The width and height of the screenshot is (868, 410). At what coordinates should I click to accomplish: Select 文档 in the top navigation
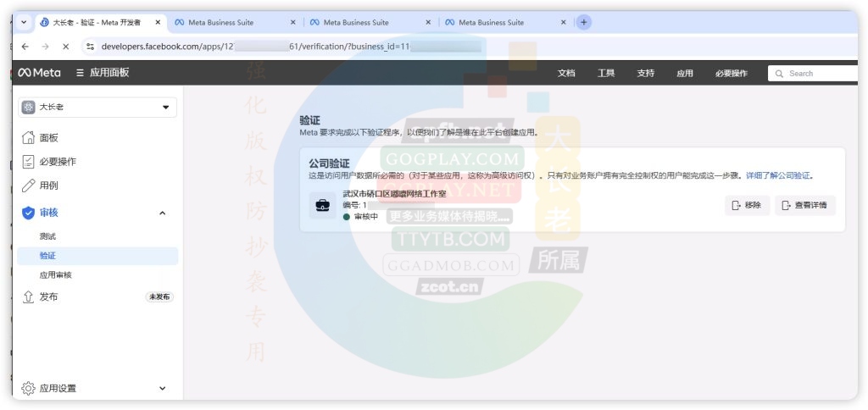click(566, 74)
